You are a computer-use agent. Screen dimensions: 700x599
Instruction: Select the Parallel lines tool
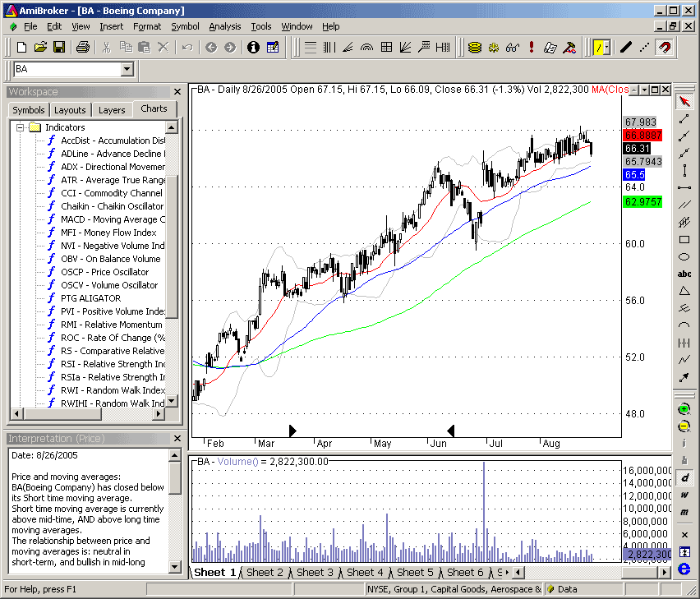(684, 205)
